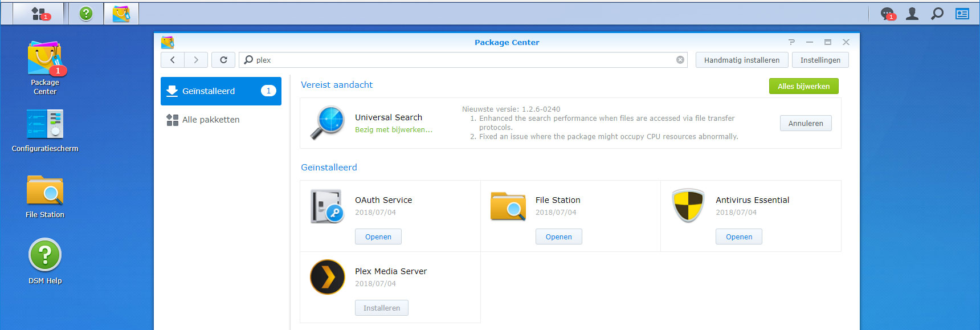Open DSM Help from the top taskbar
Image resolution: width=980 pixels, height=330 pixels.
pyautogui.click(x=86, y=14)
